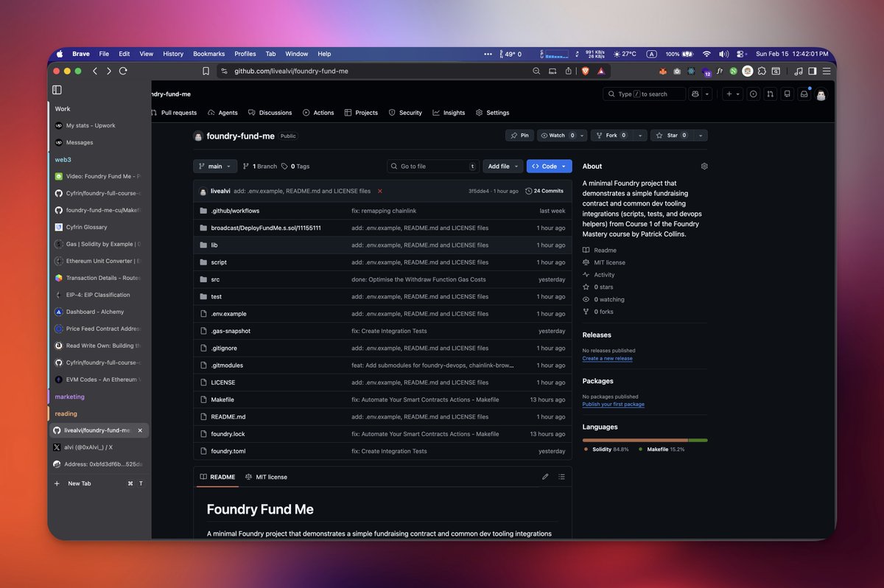The width and height of the screenshot is (884, 588).
Task: Expand the Add file dropdown
Action: click(x=503, y=167)
